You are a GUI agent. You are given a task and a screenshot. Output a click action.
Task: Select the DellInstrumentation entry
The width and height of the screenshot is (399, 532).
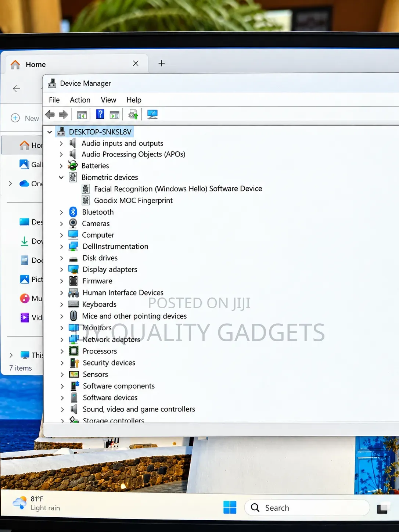coord(115,247)
